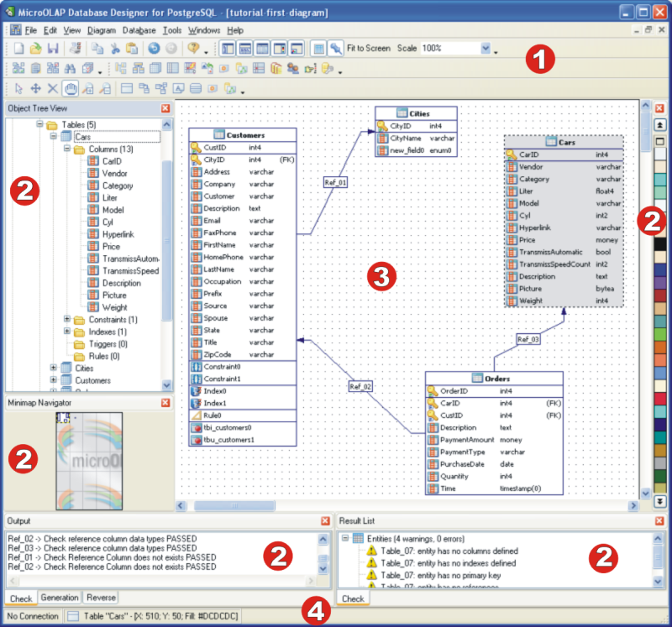
Task: Click the New diagram icon
Action: 18,49
